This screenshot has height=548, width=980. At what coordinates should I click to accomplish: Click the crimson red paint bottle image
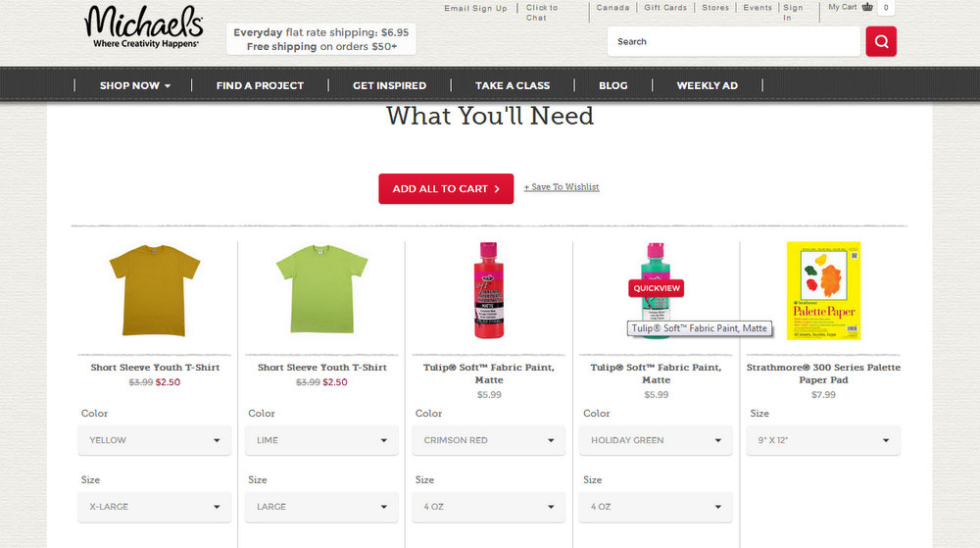pos(489,290)
